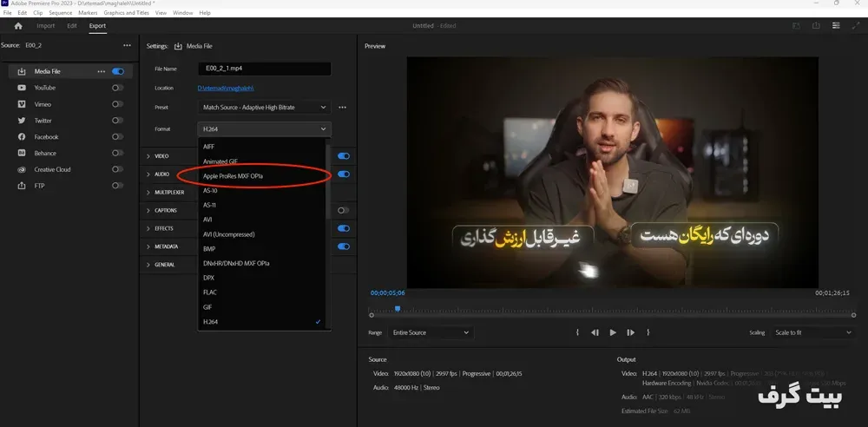Screen dimensions: 868x427
Task: Click the FTP upload icon
Action: 22,186
